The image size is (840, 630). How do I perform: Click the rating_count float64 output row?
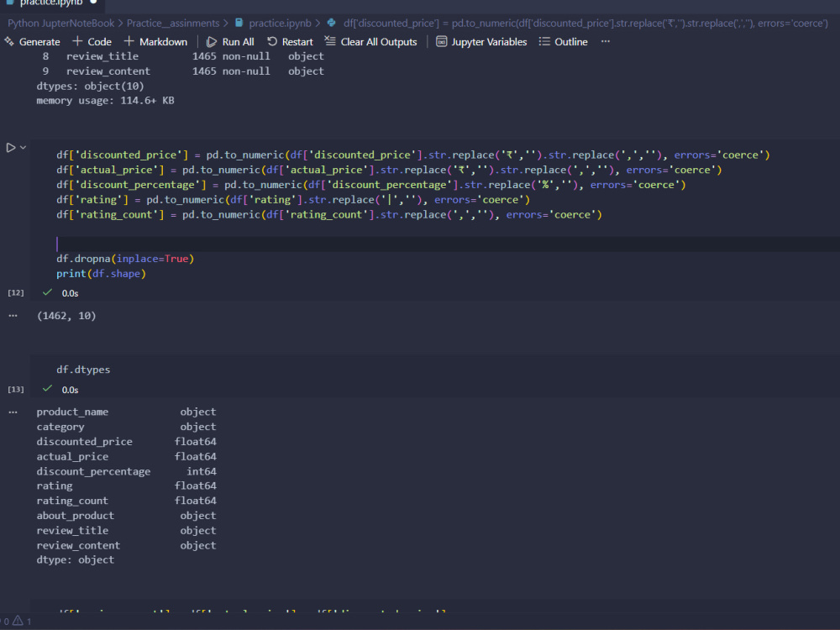(127, 501)
